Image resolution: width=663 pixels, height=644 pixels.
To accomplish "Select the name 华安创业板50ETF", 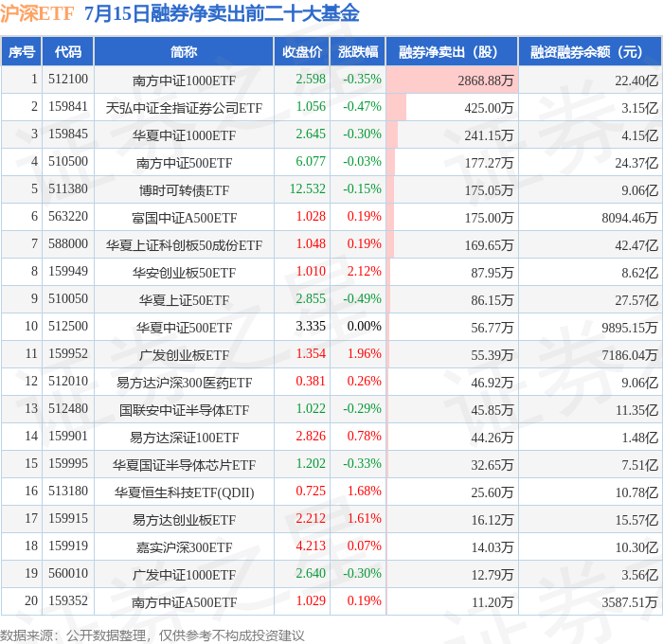I will [184, 273].
